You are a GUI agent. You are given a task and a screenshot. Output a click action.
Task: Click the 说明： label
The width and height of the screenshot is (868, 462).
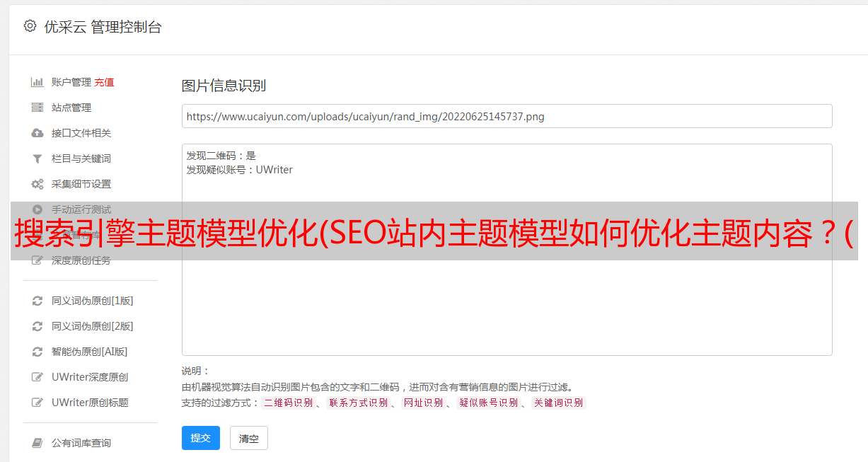click(x=195, y=371)
